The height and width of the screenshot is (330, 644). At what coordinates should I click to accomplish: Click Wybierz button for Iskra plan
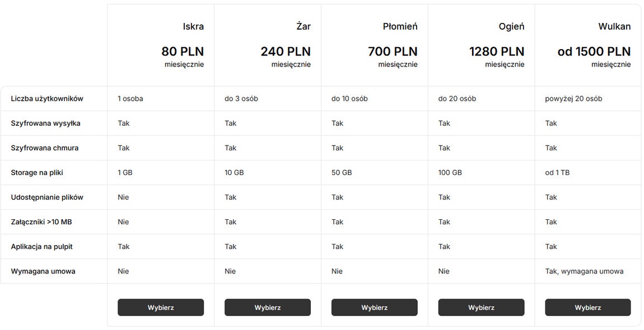[161, 307]
